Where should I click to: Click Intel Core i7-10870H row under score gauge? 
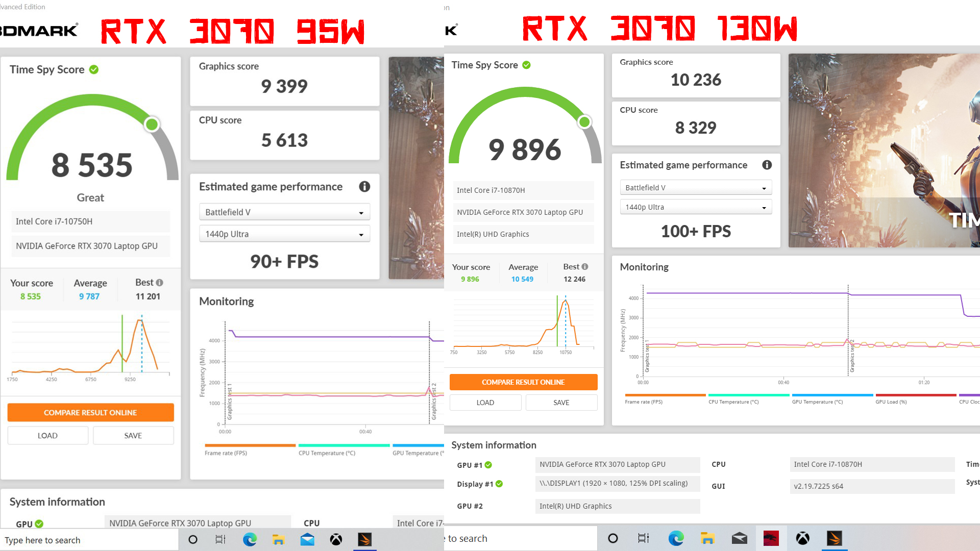coord(523,190)
